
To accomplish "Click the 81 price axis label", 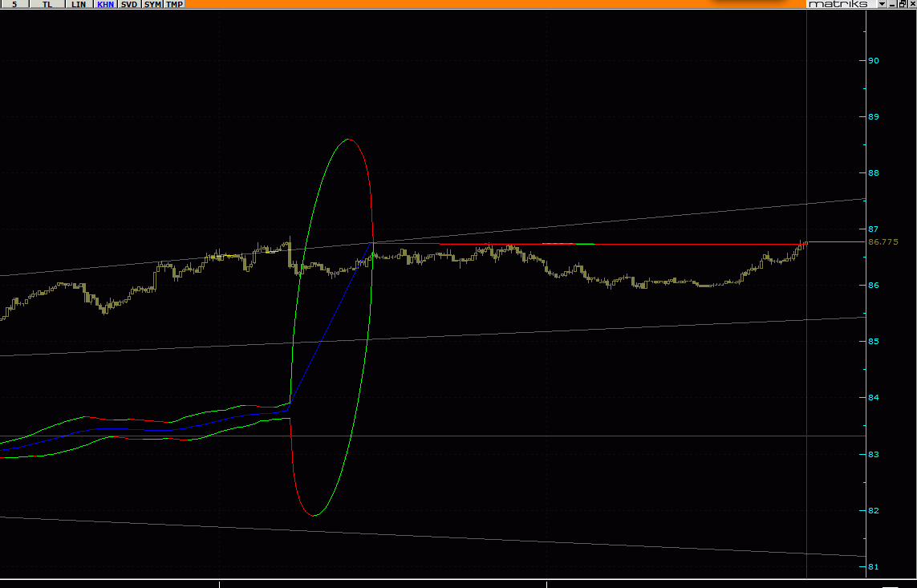I will pos(873,566).
